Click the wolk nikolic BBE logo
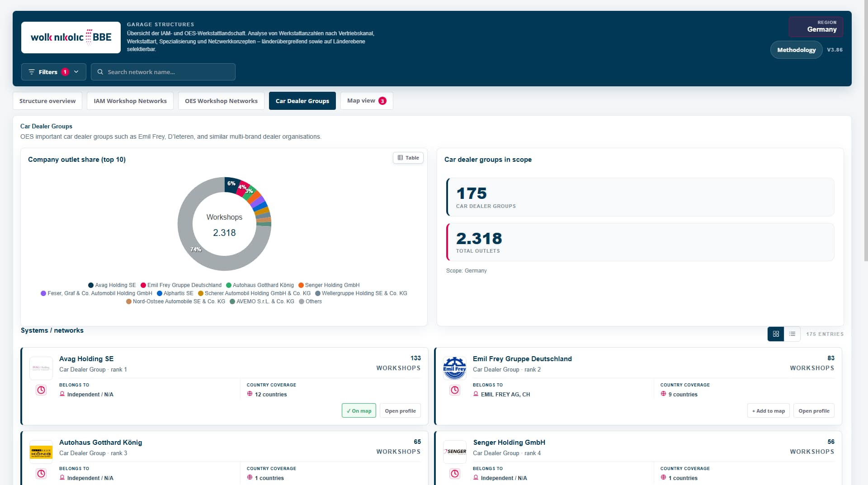Viewport: 868px width, 485px height. coord(71,38)
